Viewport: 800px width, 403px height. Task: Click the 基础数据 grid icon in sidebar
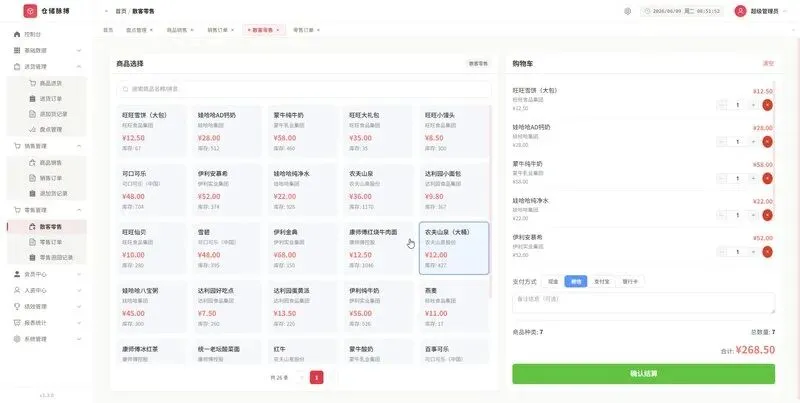(x=17, y=51)
